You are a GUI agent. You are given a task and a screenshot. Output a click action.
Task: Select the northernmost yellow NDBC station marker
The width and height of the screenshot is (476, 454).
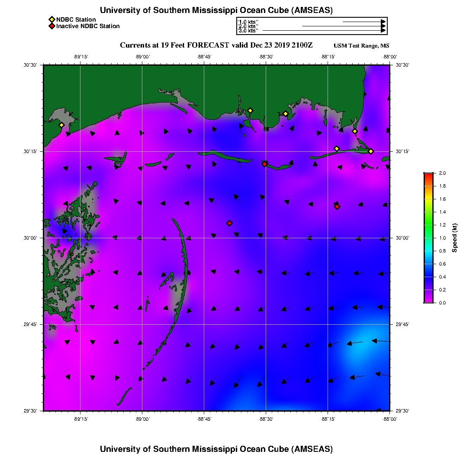pyautogui.click(x=250, y=111)
